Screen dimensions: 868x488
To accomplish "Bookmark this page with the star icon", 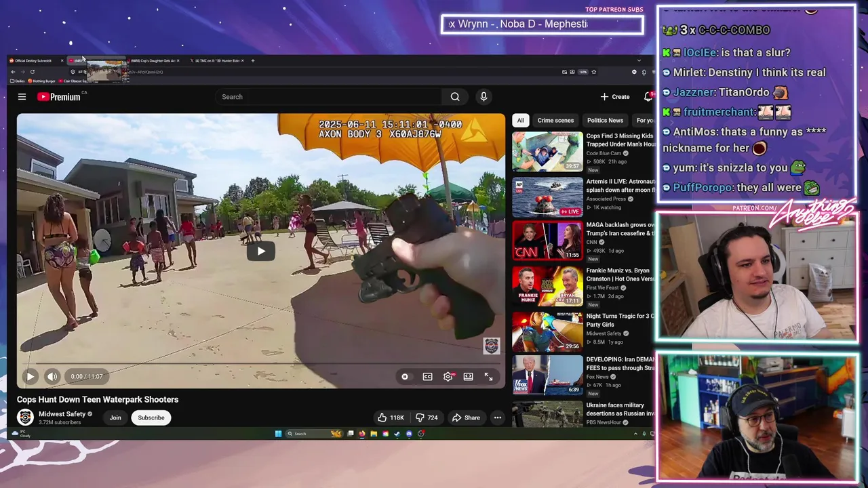I will 594,72.
